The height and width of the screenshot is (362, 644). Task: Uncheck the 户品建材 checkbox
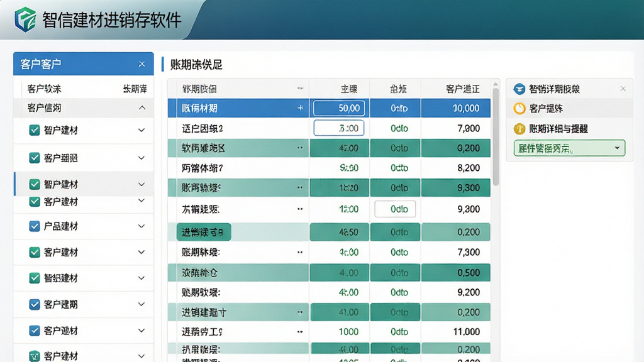coord(35,226)
